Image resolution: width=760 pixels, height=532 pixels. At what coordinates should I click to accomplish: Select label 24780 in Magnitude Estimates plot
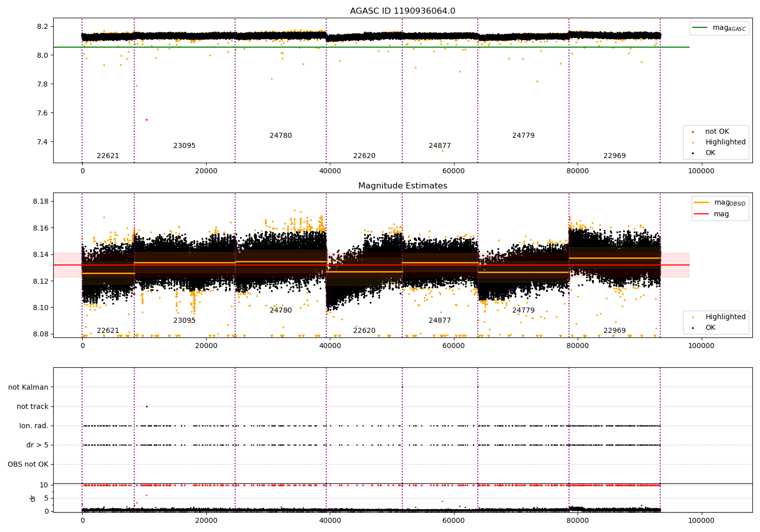coord(281,311)
